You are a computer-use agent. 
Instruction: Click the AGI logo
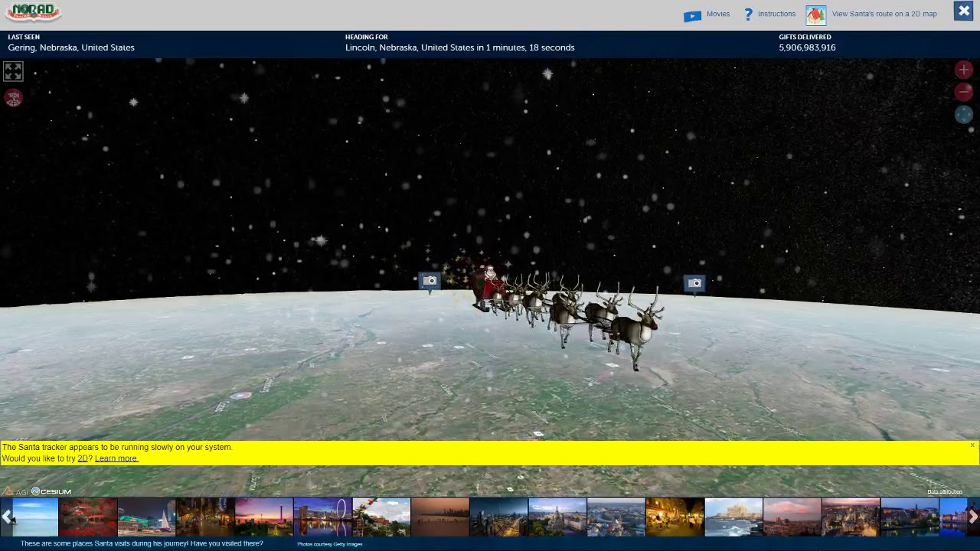click(15, 491)
